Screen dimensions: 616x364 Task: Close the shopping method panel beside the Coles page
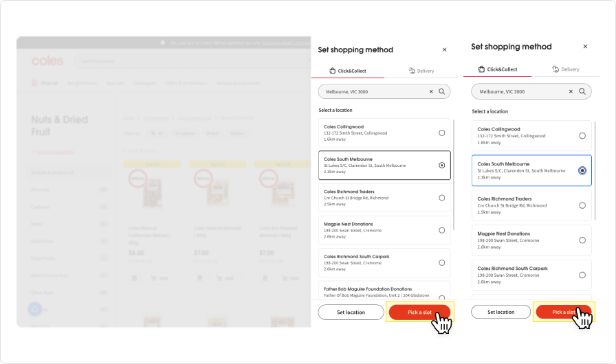444,50
